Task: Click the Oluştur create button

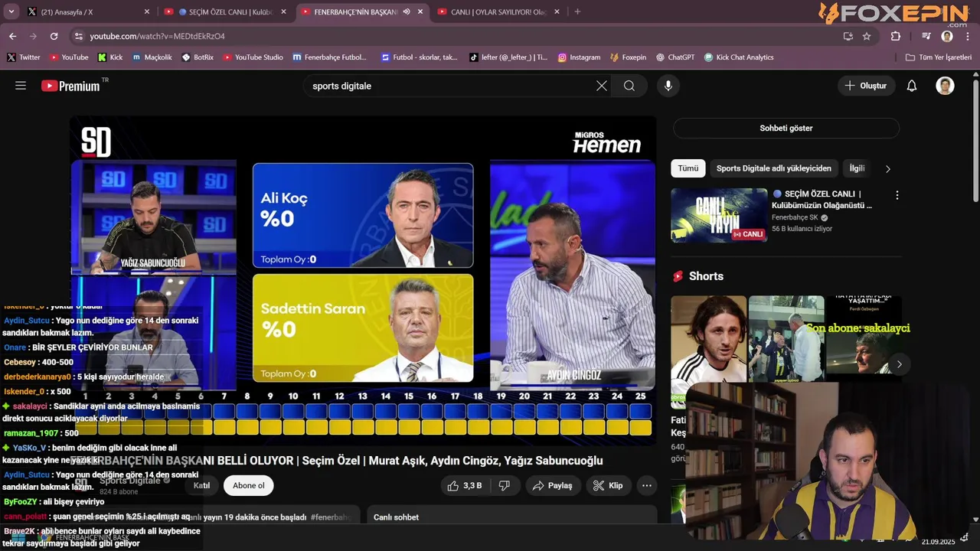Action: click(x=866, y=86)
